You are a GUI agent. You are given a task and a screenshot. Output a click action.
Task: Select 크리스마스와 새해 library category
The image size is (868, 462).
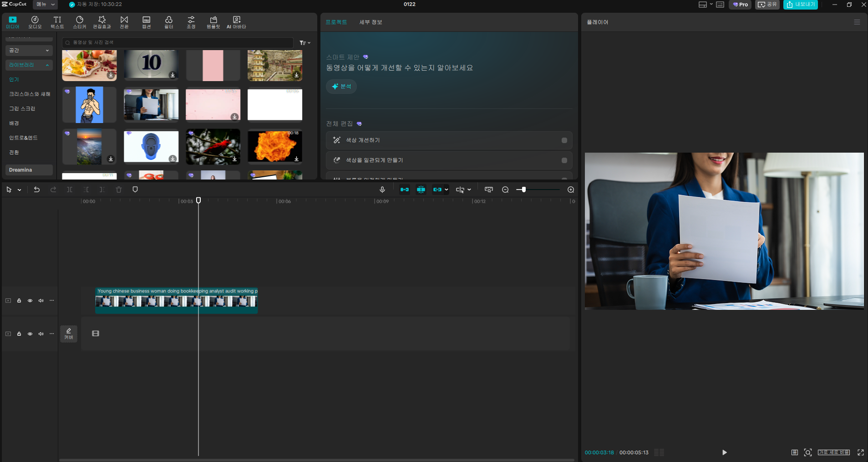30,94
